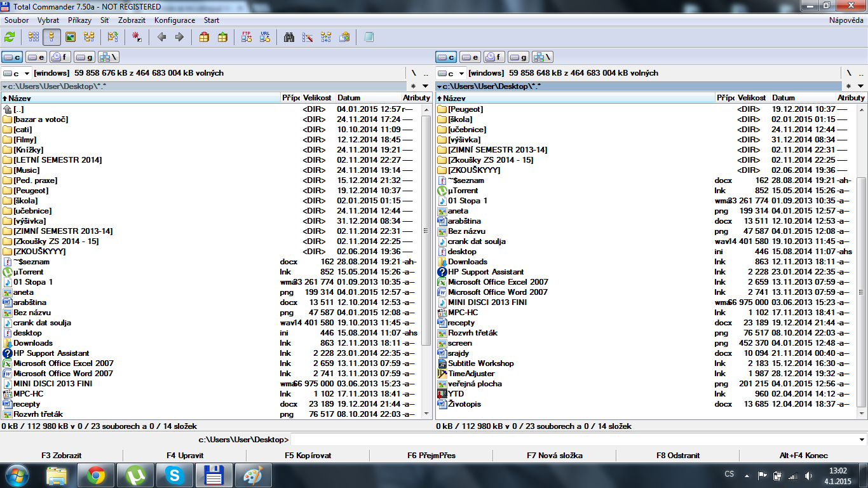The height and width of the screenshot is (488, 868).
Task: Click the swap panels toolbar icon
Action: pos(113,37)
